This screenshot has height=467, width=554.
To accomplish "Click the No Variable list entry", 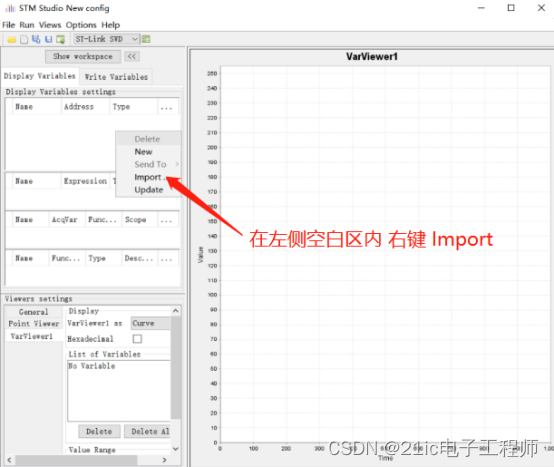I will [x=92, y=366].
